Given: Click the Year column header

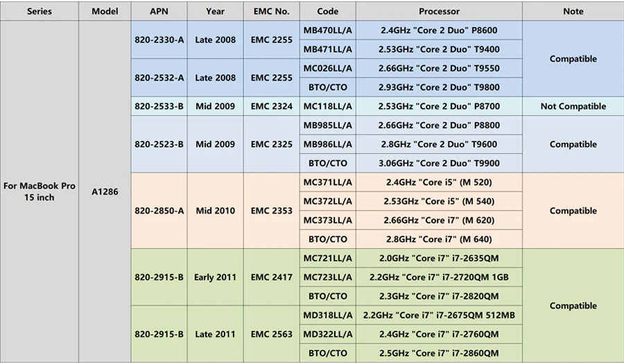Looking at the screenshot, I should [216, 11].
